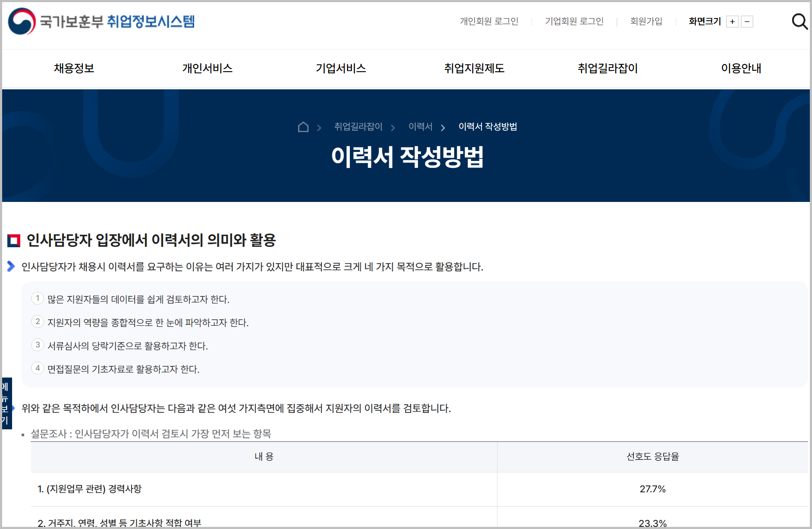The width and height of the screenshot is (812, 529).
Task: Click the 선호도 응답율 column header
Action: [x=653, y=457]
